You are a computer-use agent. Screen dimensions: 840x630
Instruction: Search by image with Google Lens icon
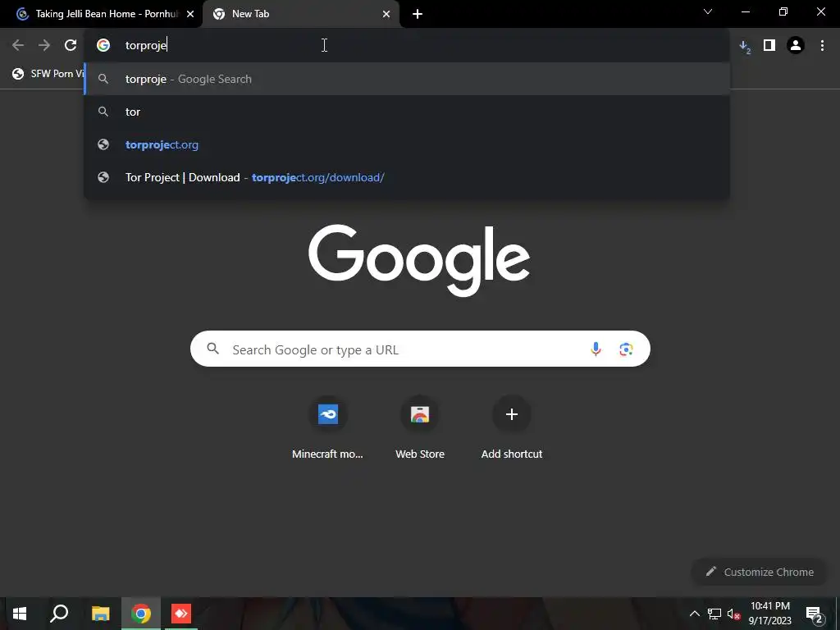coord(626,349)
